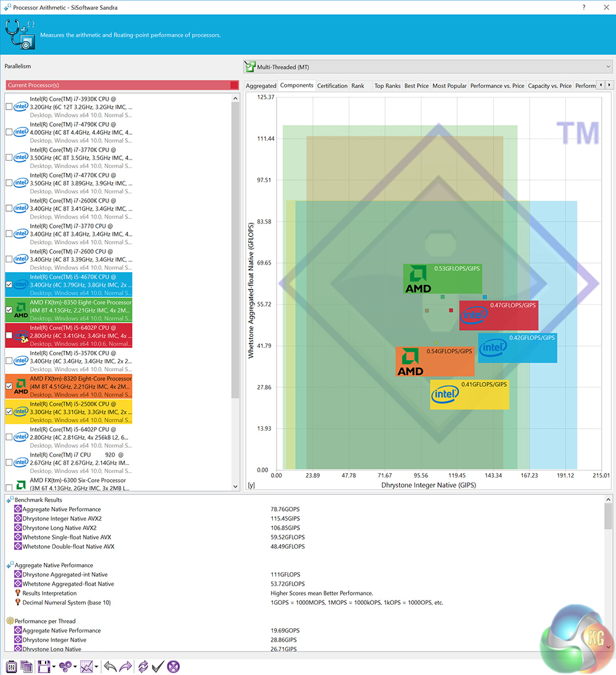Select the Core i7 920 CPU list entry
The width and height of the screenshot is (616, 675).
coord(69,463)
